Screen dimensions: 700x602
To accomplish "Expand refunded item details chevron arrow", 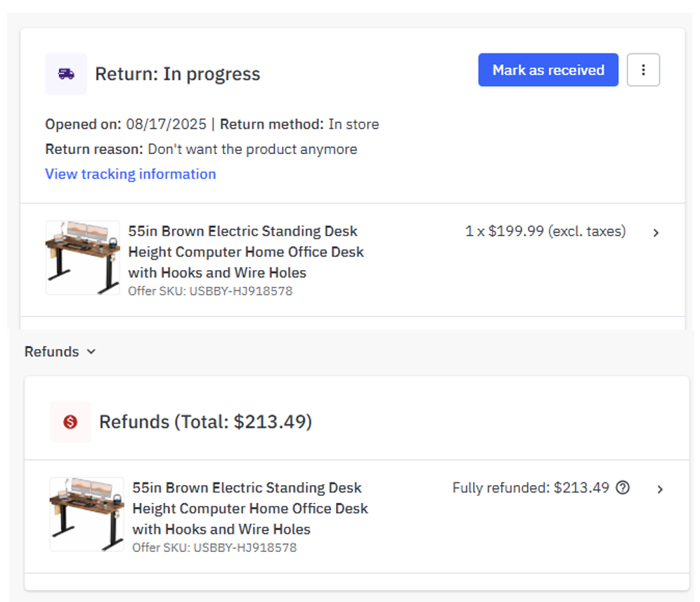I will [x=660, y=489].
